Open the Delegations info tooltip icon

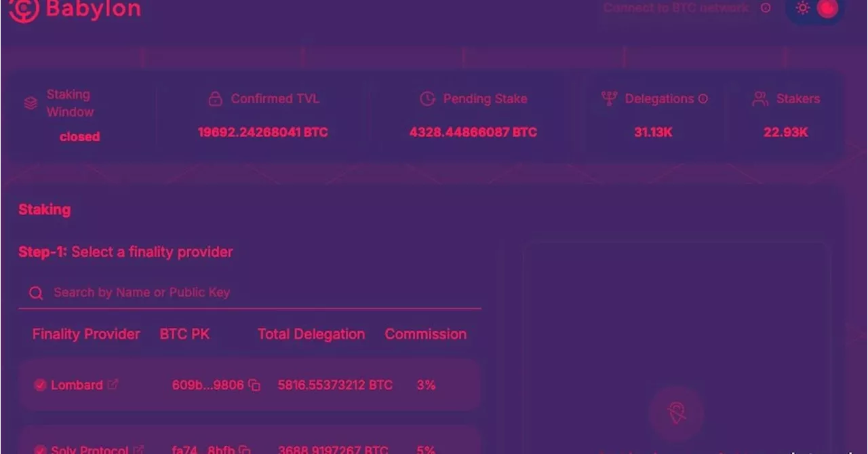[x=703, y=99]
